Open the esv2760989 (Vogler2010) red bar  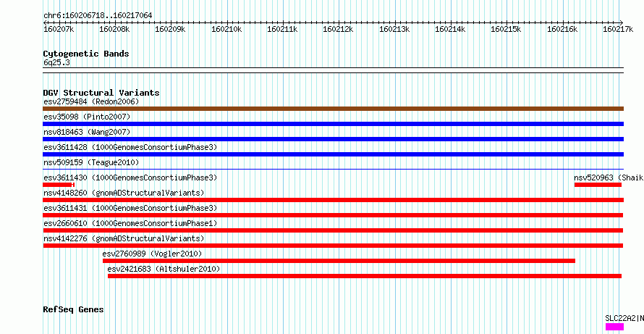339,261
